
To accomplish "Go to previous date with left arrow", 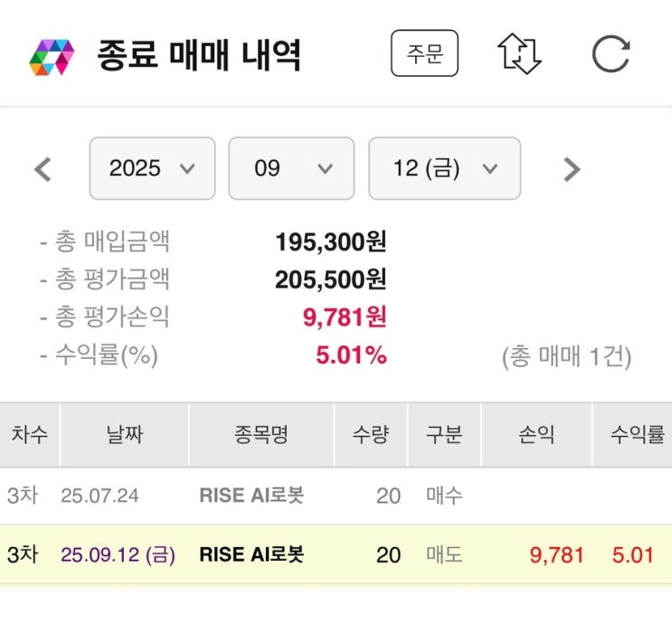I will click(43, 169).
